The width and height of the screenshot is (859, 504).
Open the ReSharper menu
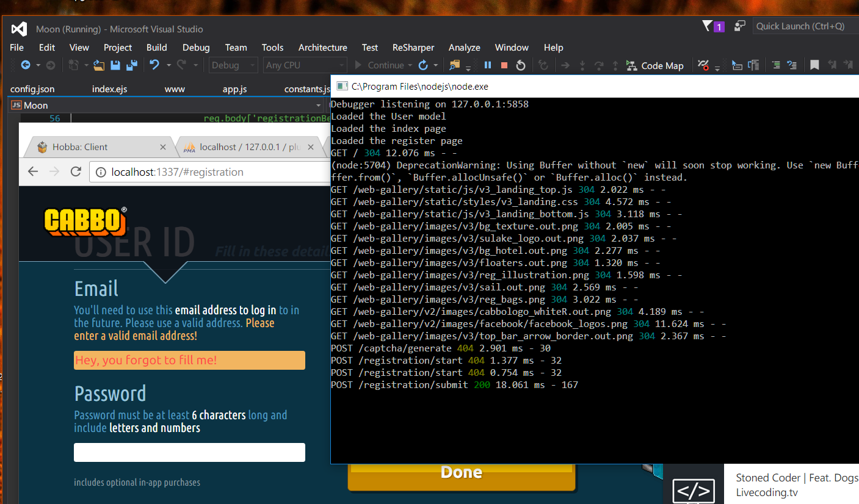(x=413, y=48)
